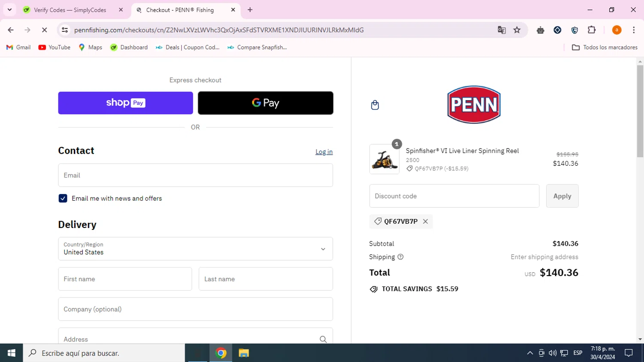This screenshot has height=362, width=644.
Task: Click the PENN logo
Action: [474, 105]
